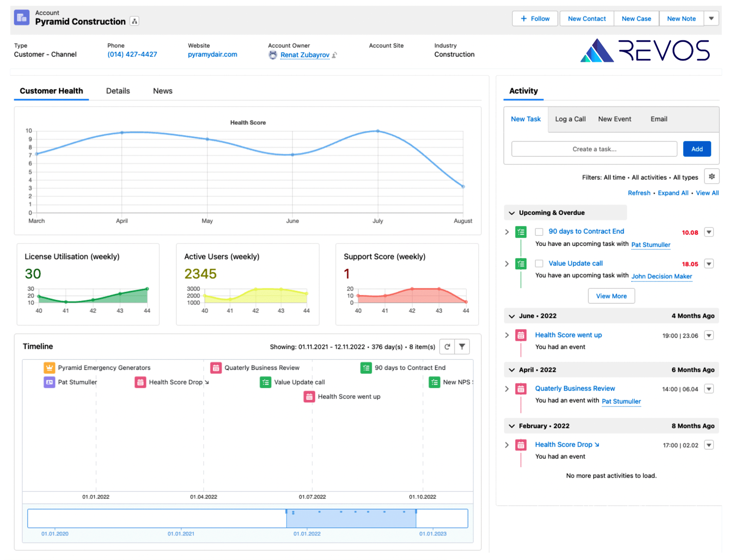Open more actions dropdown next to New Note

point(711,18)
